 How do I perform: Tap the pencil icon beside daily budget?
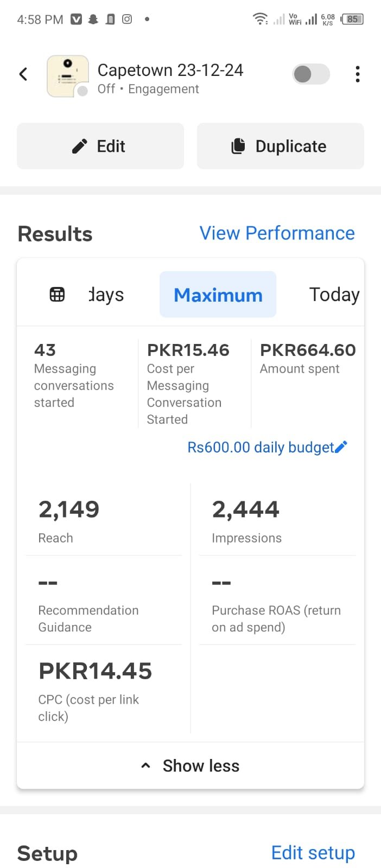coord(341,447)
